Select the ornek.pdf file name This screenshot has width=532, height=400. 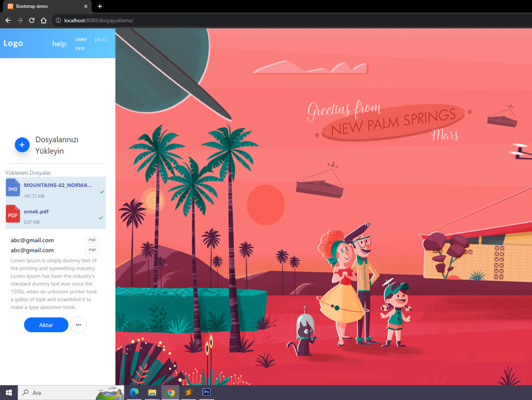pyautogui.click(x=36, y=211)
